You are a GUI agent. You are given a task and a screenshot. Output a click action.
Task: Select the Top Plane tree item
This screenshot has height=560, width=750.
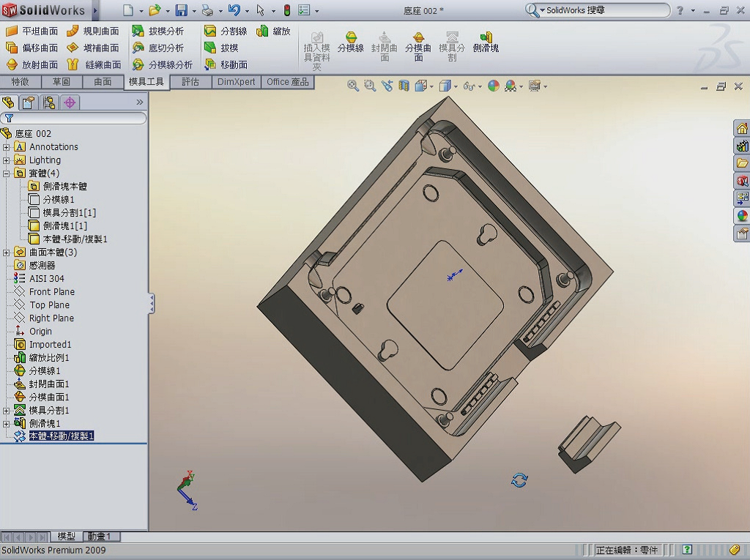[x=49, y=305]
